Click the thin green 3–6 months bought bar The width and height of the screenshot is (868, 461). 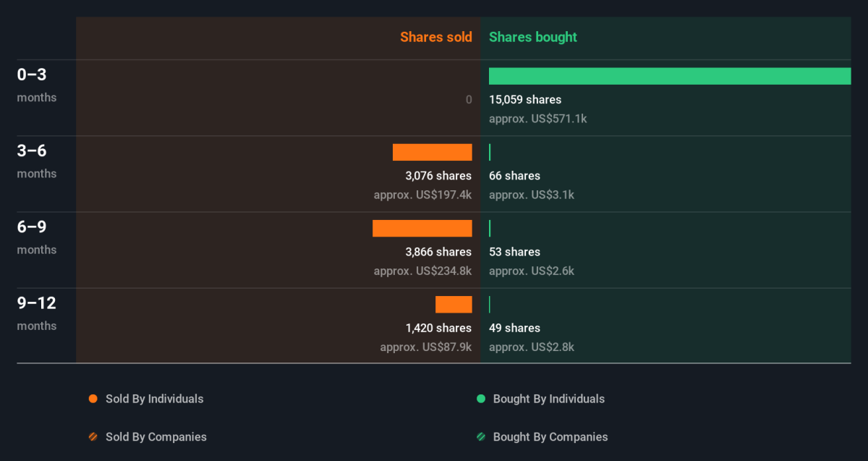[490, 152]
